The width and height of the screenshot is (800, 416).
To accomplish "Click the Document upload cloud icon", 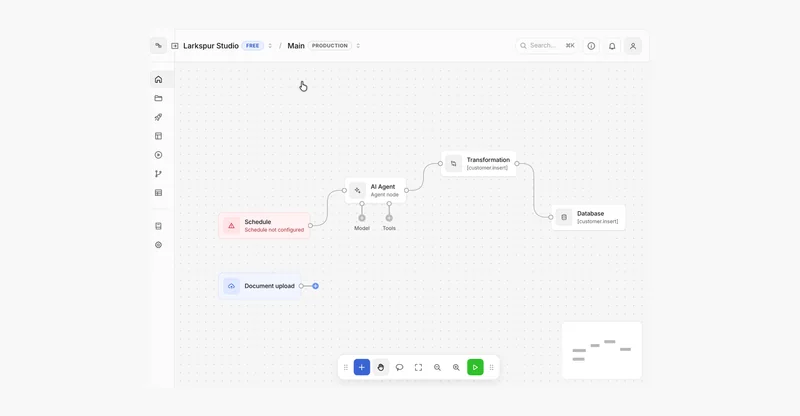I will click(231, 286).
